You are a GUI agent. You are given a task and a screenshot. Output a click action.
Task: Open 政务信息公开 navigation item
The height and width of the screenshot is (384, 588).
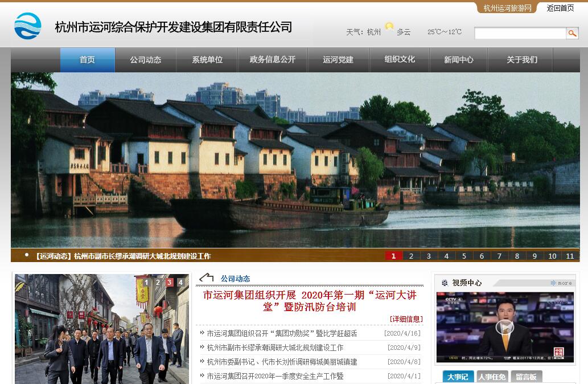click(x=273, y=60)
